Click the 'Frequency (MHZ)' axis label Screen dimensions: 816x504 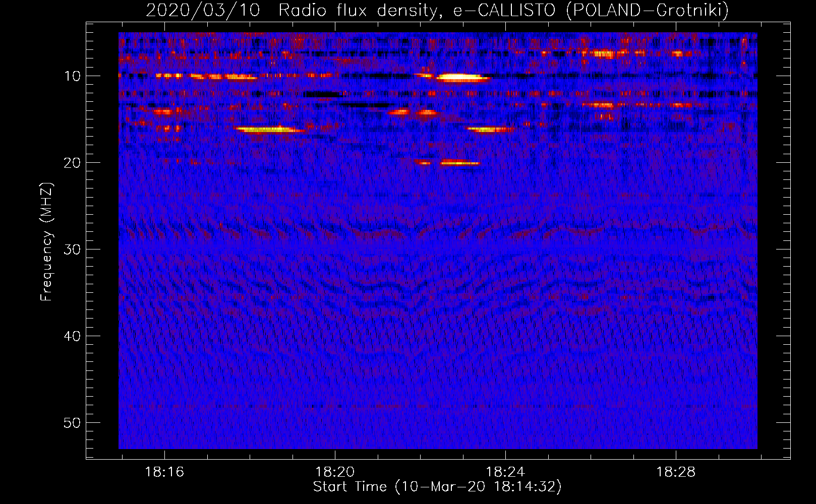point(46,241)
